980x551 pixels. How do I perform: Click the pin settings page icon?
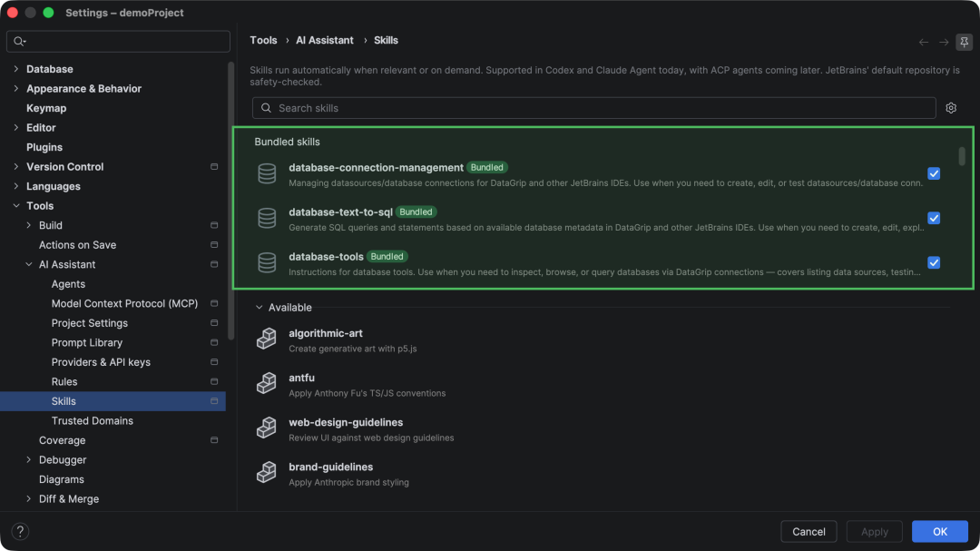(x=964, y=42)
